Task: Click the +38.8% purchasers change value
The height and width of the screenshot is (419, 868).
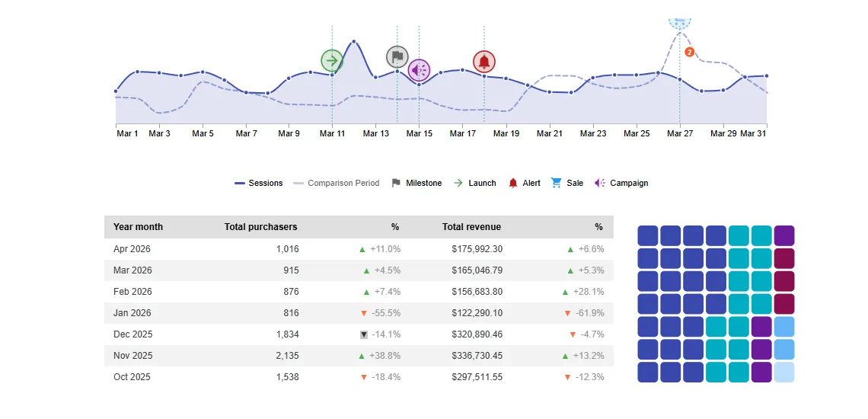Action: point(385,356)
